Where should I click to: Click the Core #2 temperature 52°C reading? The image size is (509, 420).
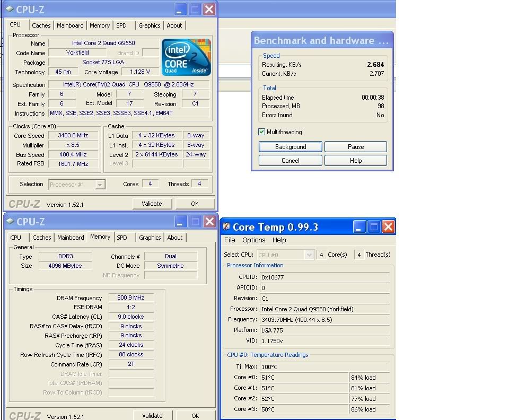coord(304,399)
